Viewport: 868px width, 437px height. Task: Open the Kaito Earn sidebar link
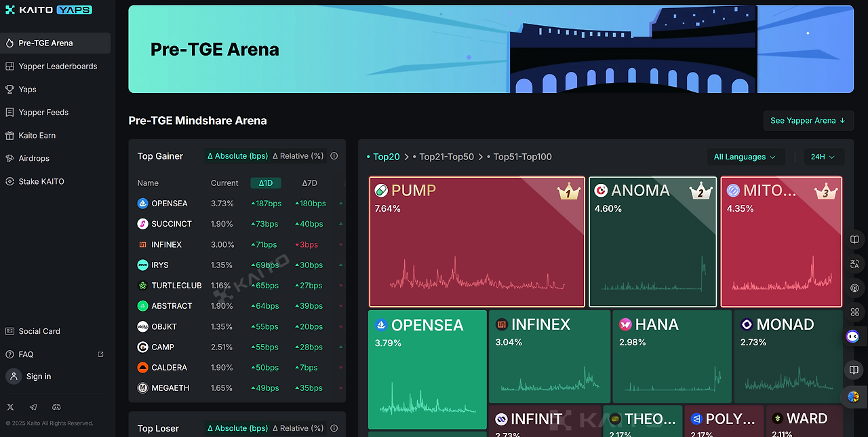pyautogui.click(x=37, y=136)
